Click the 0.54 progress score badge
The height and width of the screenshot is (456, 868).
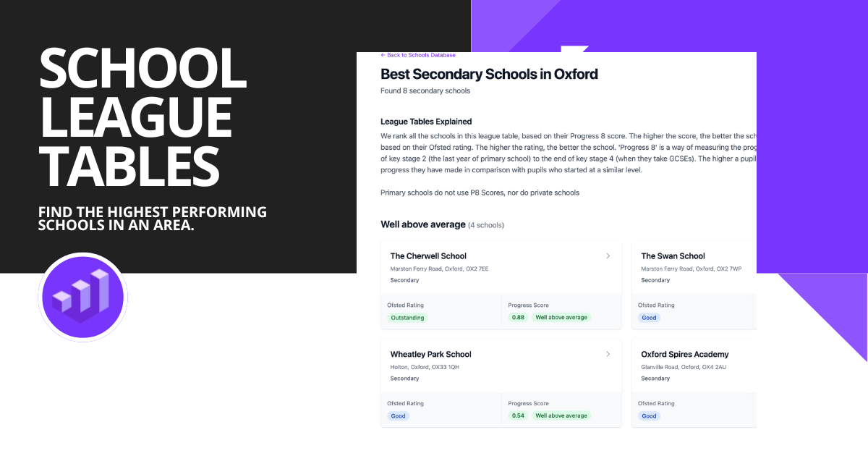(x=519, y=415)
